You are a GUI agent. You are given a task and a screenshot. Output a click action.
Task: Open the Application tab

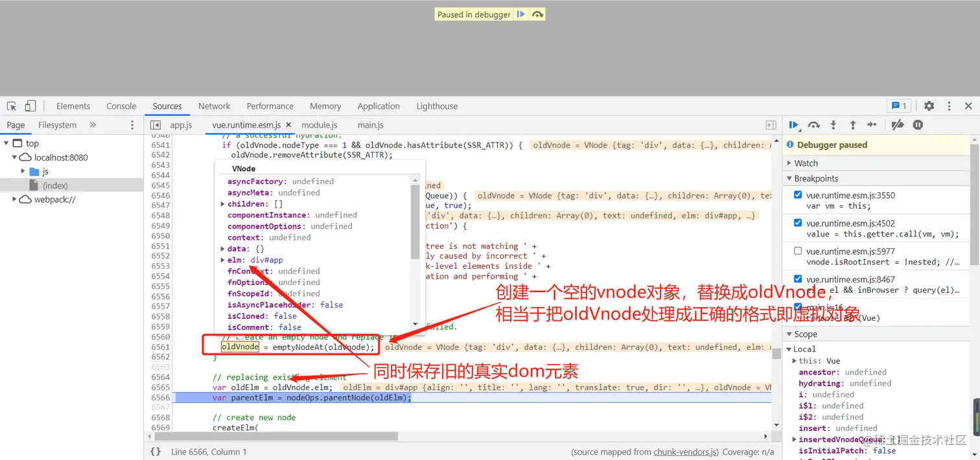pos(379,106)
